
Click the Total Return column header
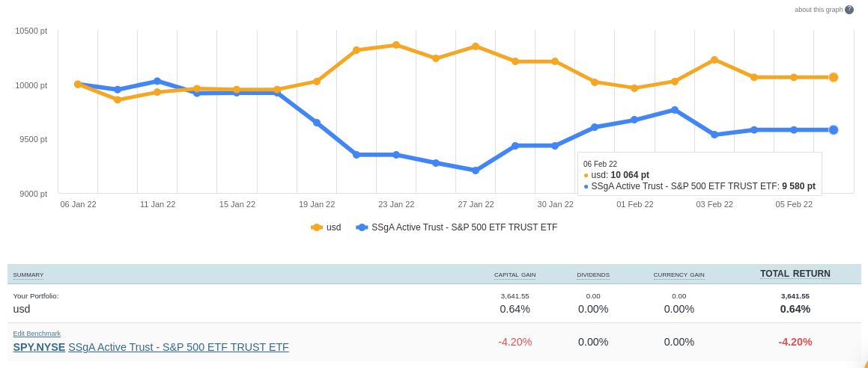(795, 274)
